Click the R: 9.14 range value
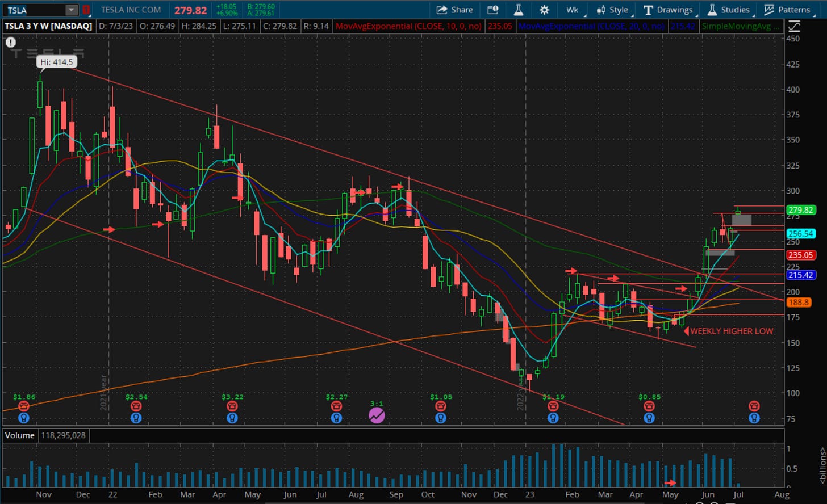This screenshot has width=827, height=504. 318,26
